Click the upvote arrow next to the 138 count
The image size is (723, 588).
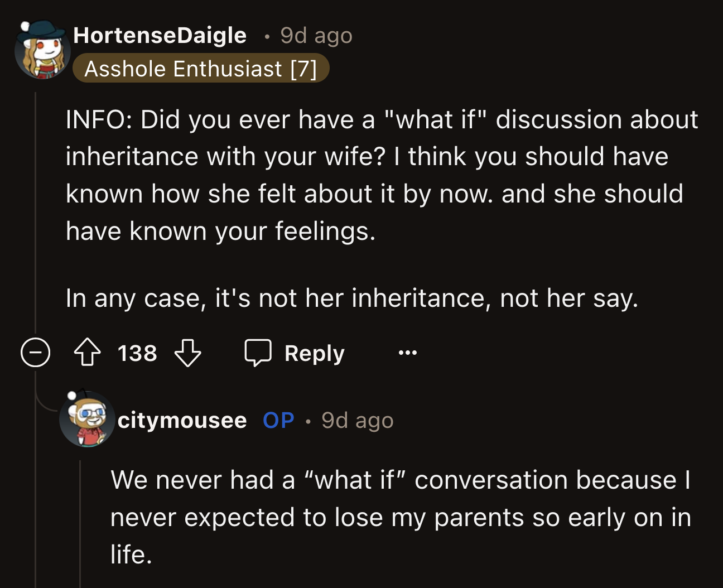[88, 353]
